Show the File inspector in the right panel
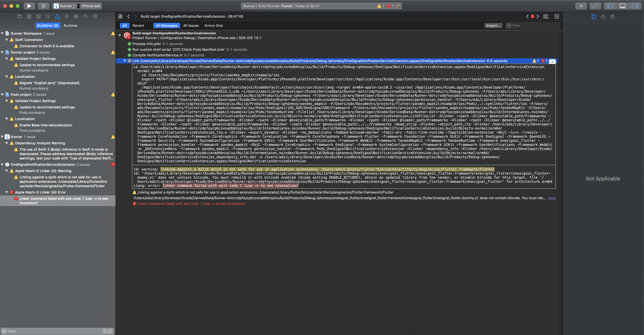The width and height of the screenshot is (644, 335). click(x=594, y=17)
